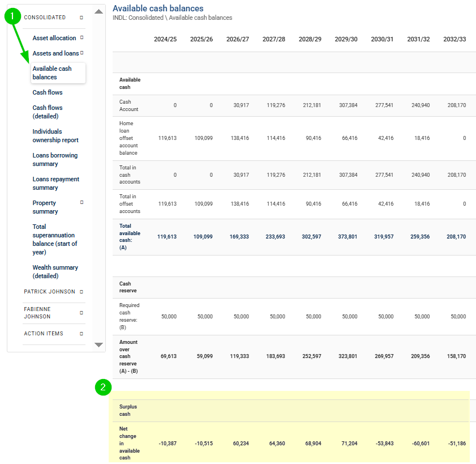
Task: Click the square icon beside Property summary
Action: click(82, 202)
